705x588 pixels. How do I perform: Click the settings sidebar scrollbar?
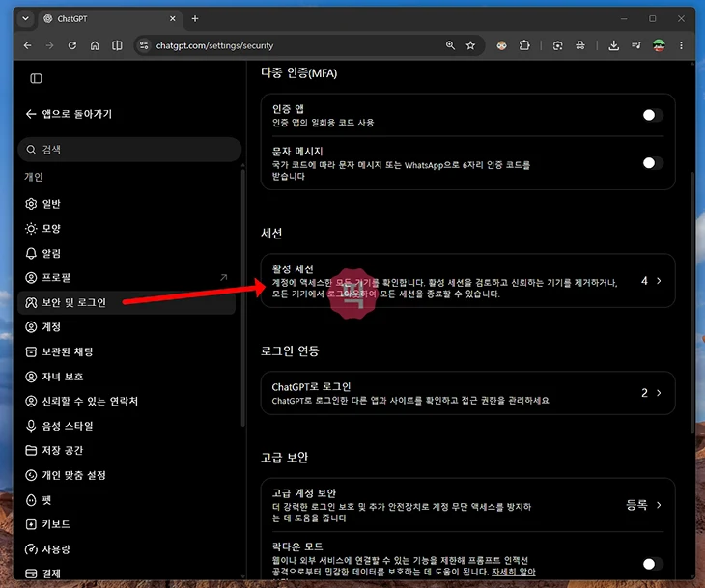[x=243, y=296]
